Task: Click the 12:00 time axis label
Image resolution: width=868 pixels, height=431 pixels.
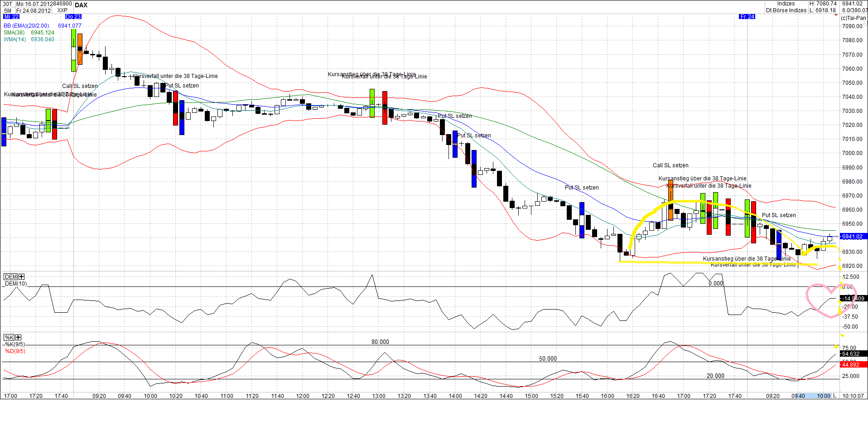Action: coord(303,396)
